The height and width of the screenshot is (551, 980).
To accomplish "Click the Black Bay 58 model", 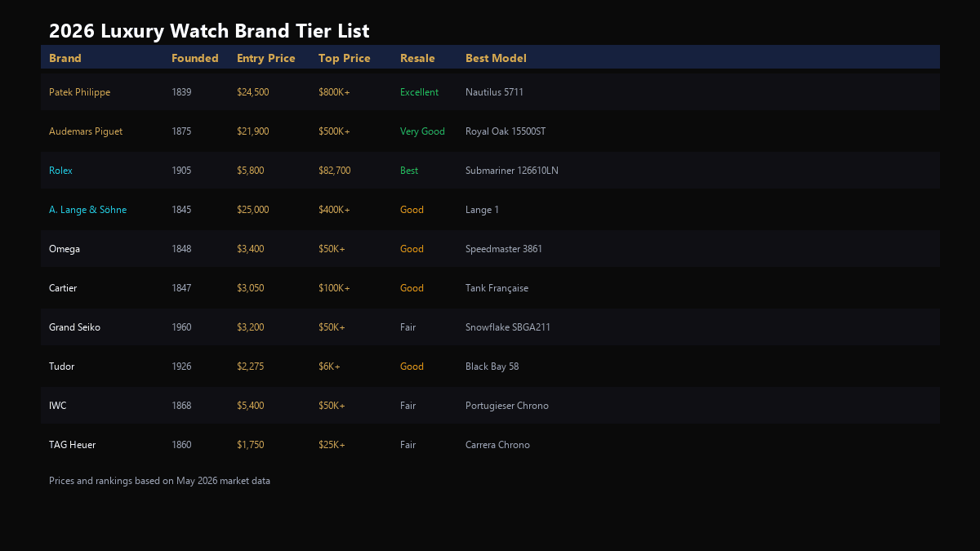I will pyautogui.click(x=492, y=367).
